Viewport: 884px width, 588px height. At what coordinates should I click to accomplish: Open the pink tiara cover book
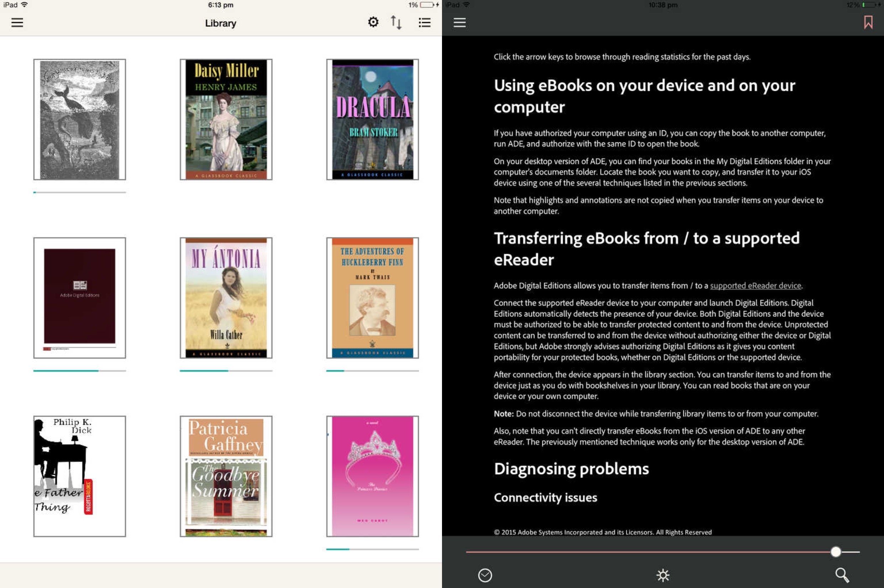pyautogui.click(x=372, y=476)
